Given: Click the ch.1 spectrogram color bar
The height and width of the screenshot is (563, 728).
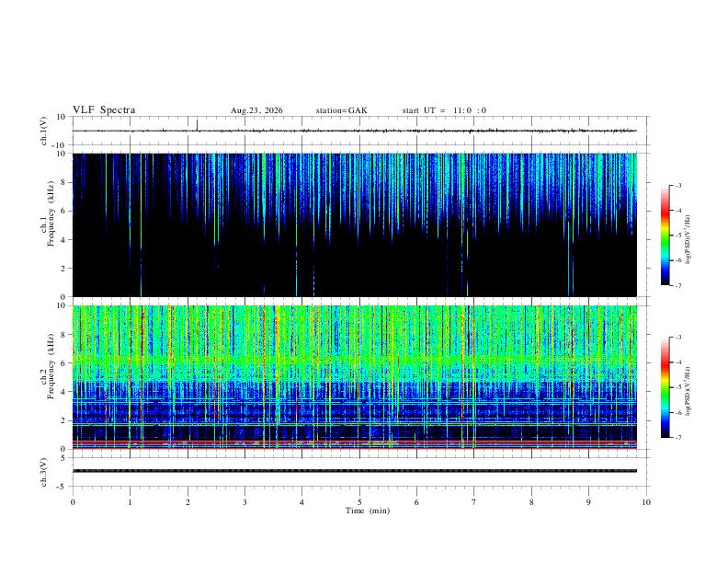Looking at the screenshot, I should tap(665, 235).
